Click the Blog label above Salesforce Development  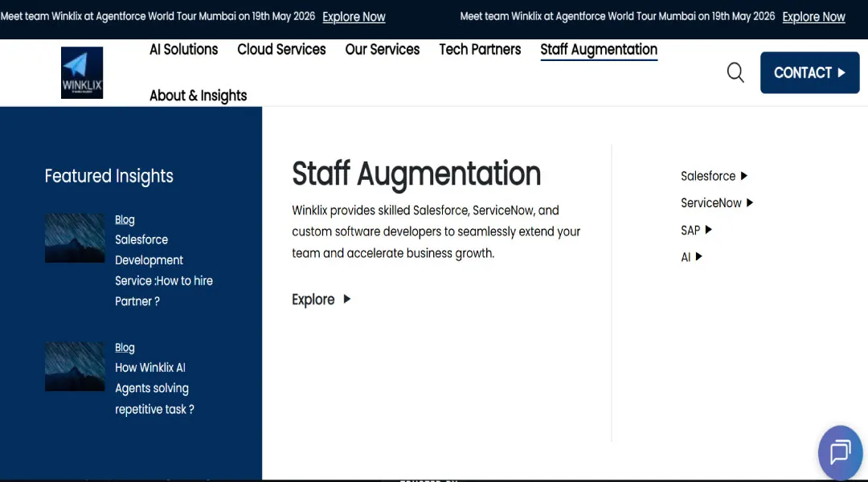[x=125, y=219]
